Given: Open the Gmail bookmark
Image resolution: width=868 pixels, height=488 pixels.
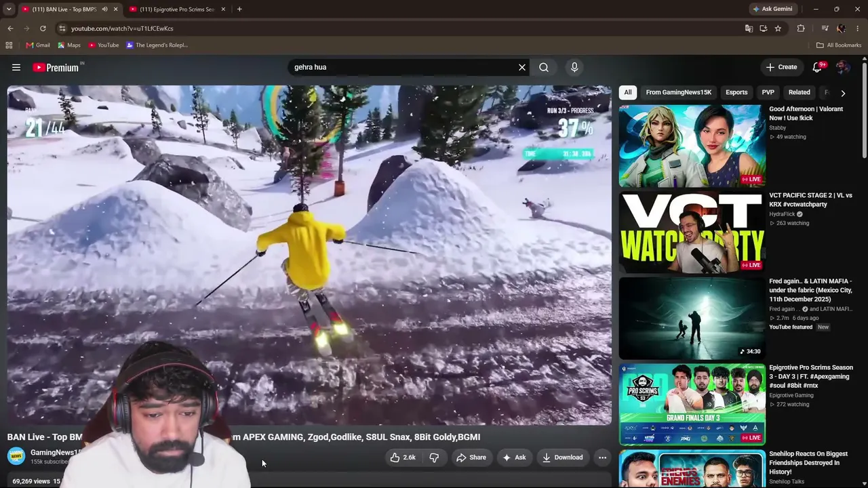Looking at the screenshot, I should [x=38, y=45].
